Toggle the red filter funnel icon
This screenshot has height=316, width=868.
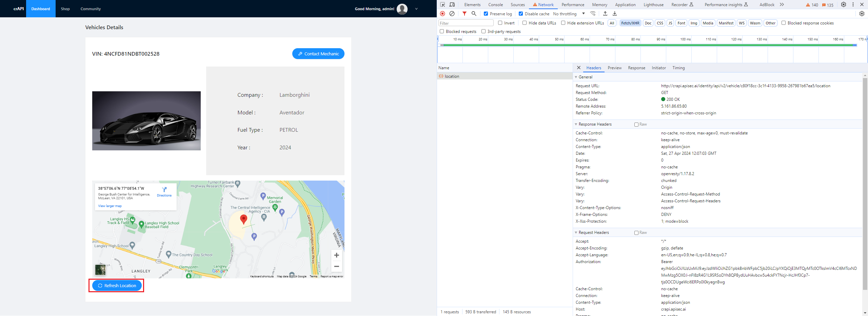point(465,14)
